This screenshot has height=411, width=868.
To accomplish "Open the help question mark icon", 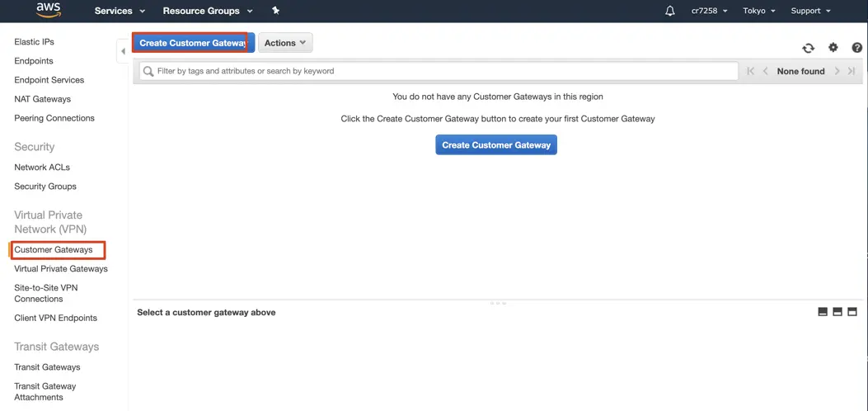I will (857, 48).
